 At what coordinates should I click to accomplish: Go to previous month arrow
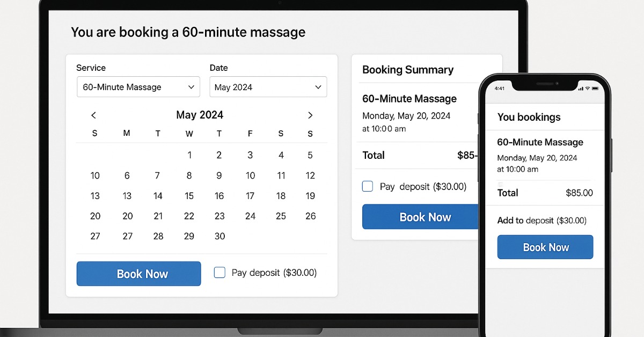click(x=94, y=115)
